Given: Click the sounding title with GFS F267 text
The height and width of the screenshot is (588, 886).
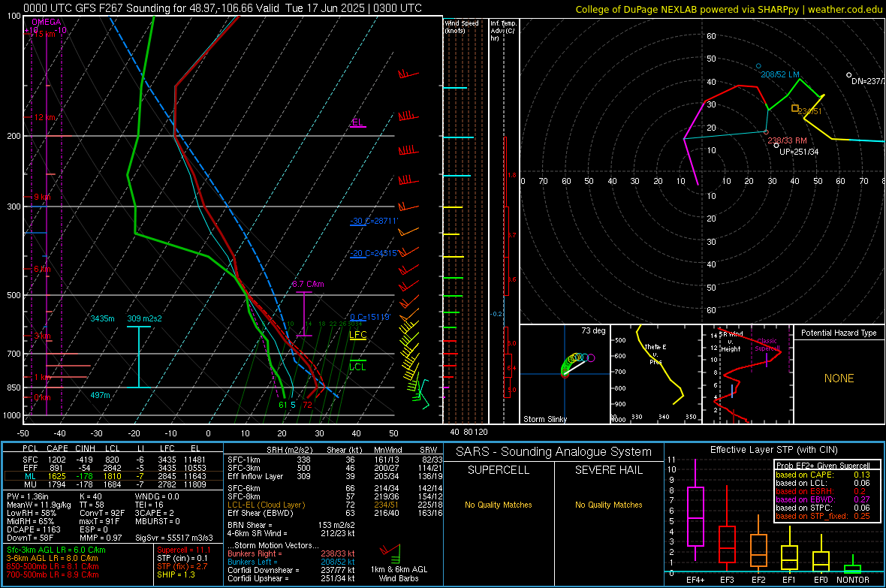Looking at the screenshot, I should coord(223,8).
